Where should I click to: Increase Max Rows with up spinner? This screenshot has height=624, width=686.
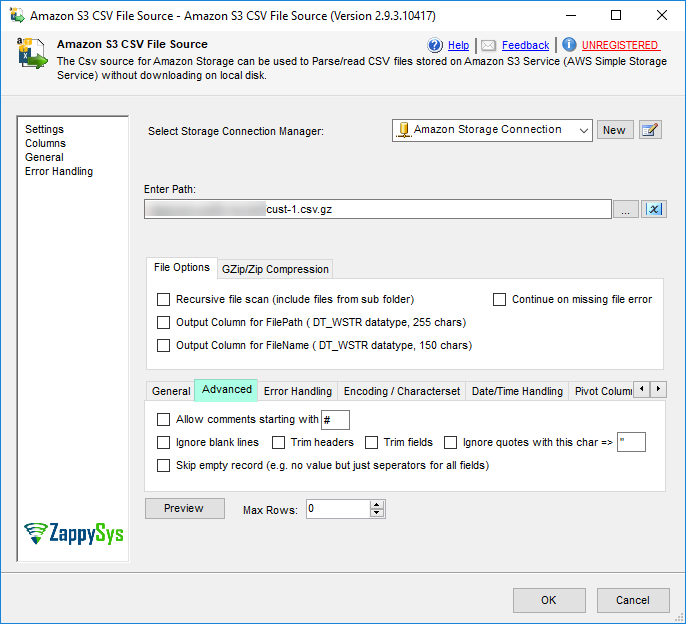(x=376, y=505)
